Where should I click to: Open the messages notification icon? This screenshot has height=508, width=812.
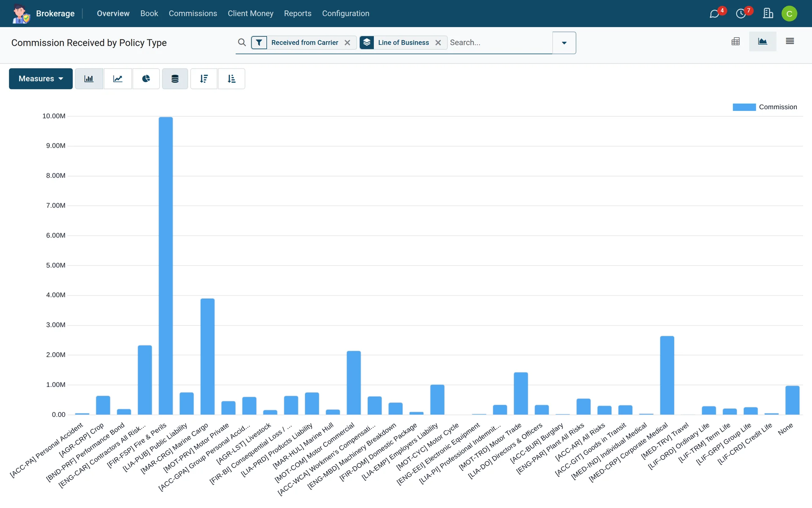click(x=715, y=14)
